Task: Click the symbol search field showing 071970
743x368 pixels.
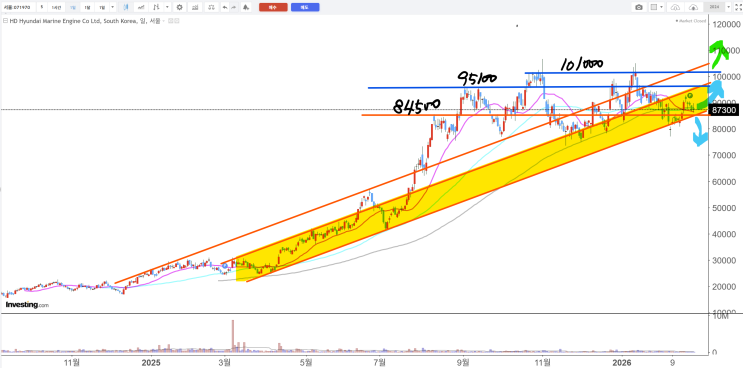Action: pos(18,7)
